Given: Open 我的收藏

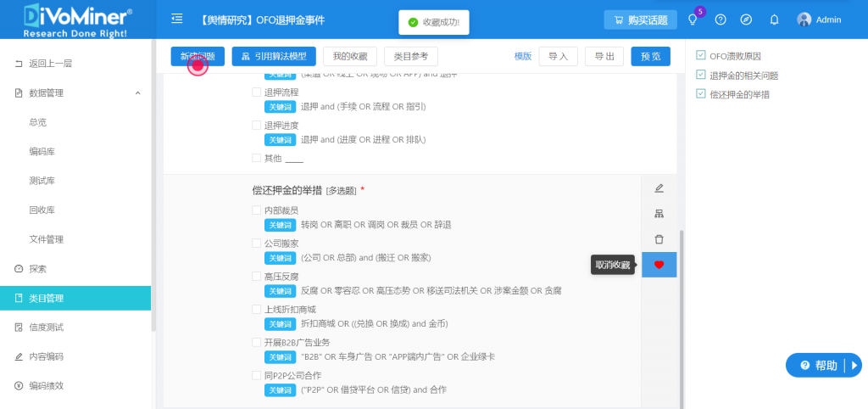Looking at the screenshot, I should [x=350, y=56].
